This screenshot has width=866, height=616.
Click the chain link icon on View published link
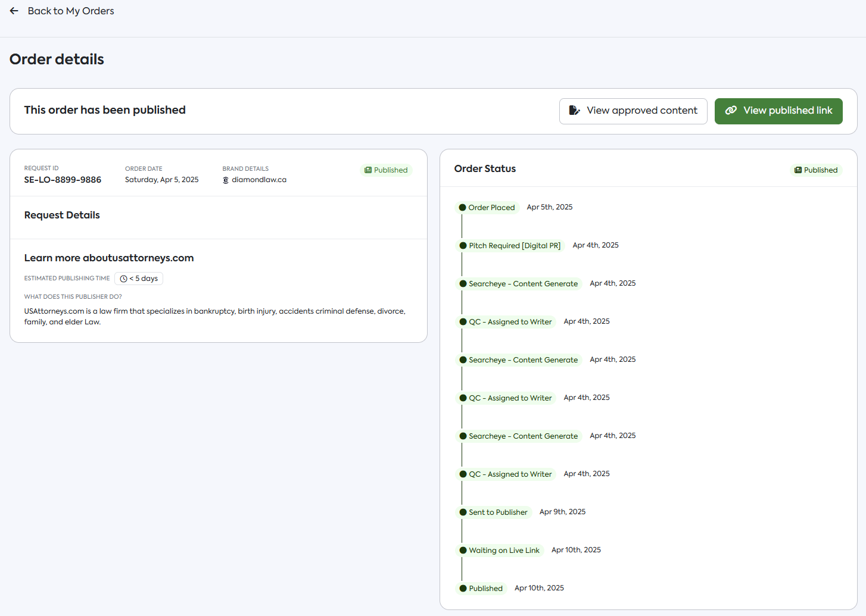point(731,110)
